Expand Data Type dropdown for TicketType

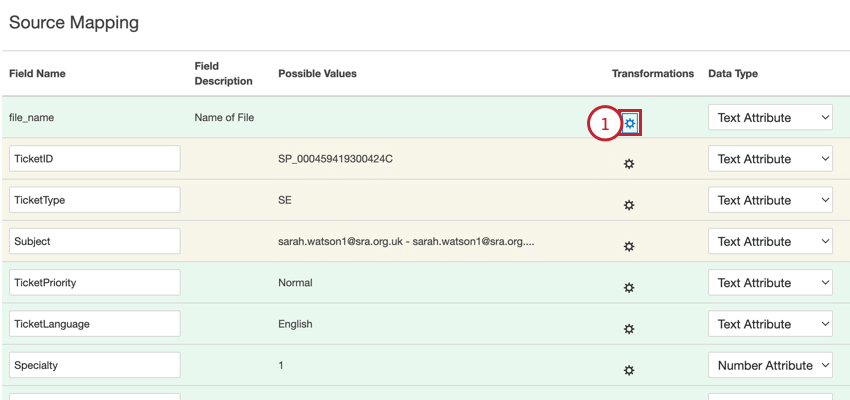(x=770, y=200)
